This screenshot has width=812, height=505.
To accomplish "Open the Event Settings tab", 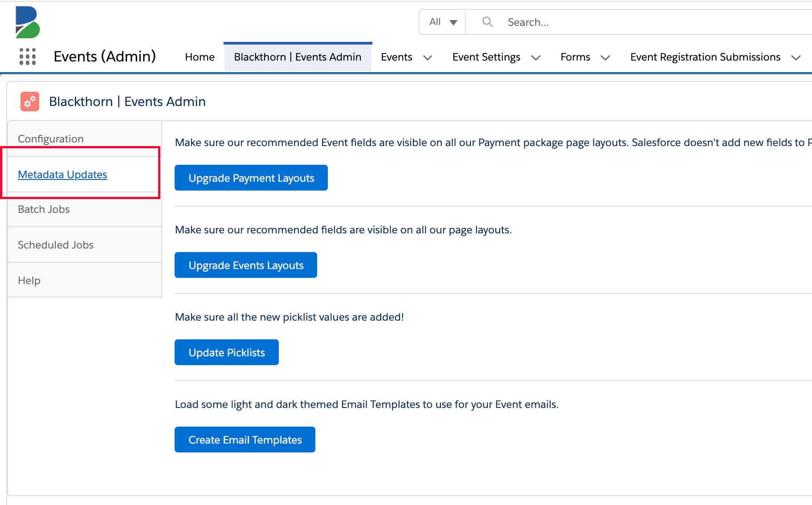I will click(486, 57).
